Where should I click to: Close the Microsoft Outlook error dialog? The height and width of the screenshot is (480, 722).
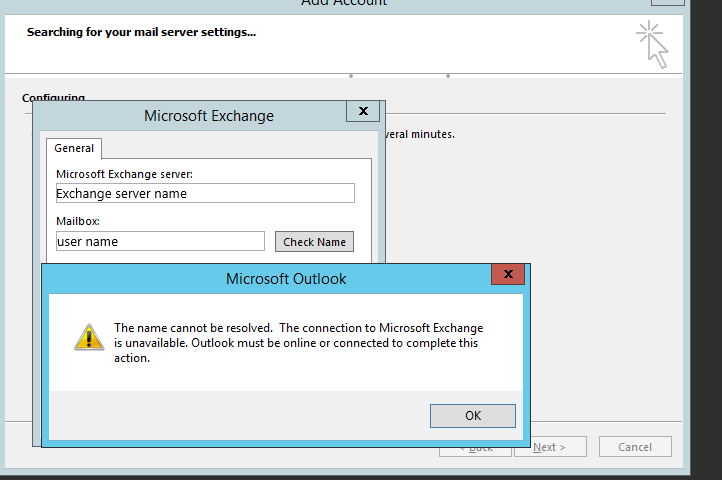508,274
